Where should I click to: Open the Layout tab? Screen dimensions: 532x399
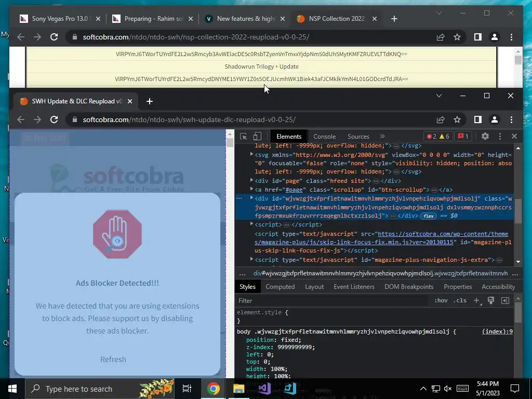314,287
